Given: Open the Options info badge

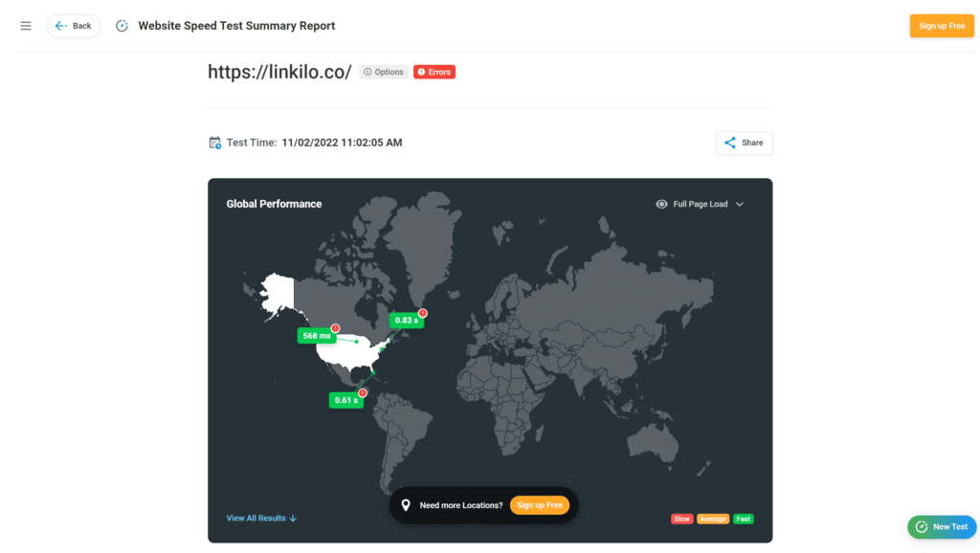Looking at the screenshot, I should tap(384, 72).
